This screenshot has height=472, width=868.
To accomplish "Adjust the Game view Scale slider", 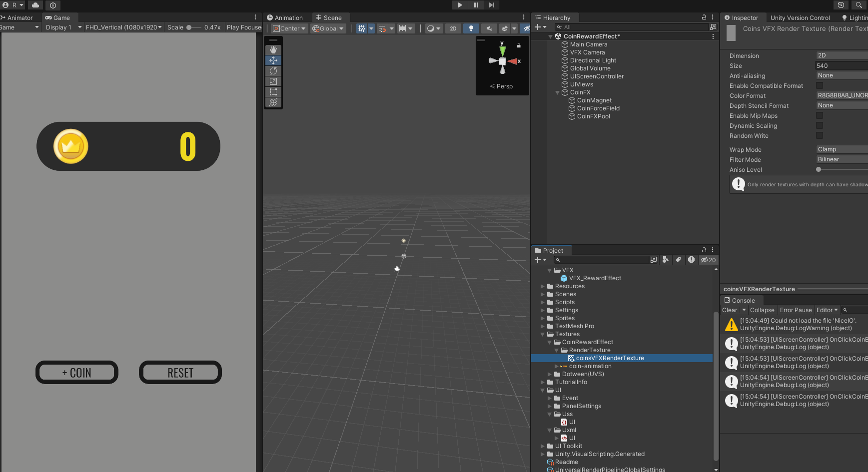I will pyautogui.click(x=190, y=27).
